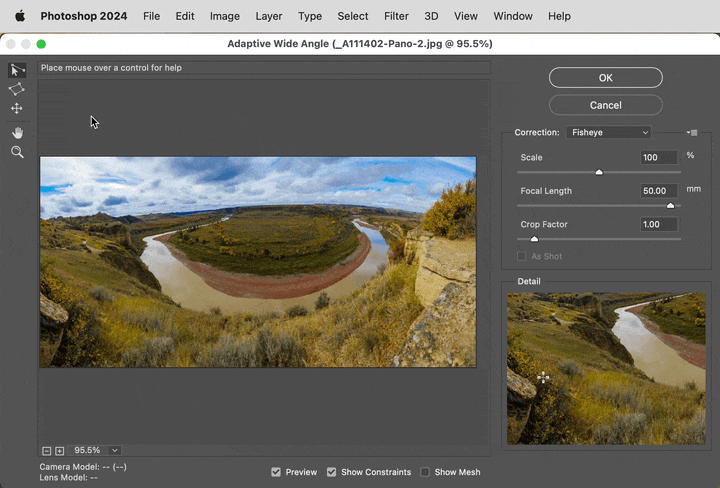This screenshot has width=720, height=488.
Task: Click the Detail preview thumbnail
Action: tap(606, 369)
